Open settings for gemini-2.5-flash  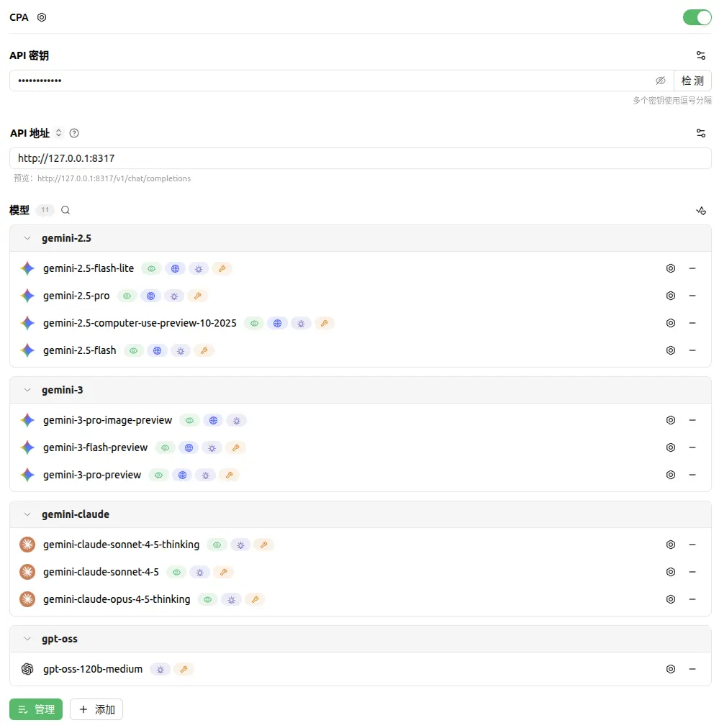[x=671, y=350]
